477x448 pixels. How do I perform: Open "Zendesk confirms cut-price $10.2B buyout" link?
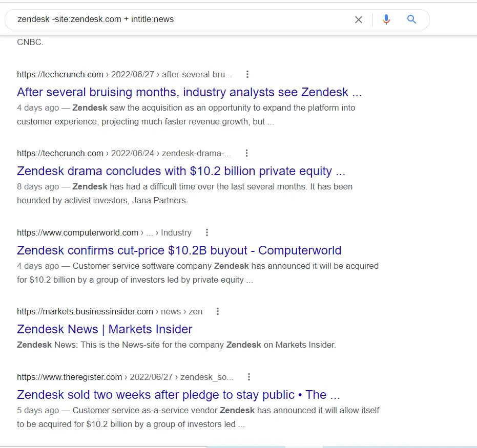[179, 250]
